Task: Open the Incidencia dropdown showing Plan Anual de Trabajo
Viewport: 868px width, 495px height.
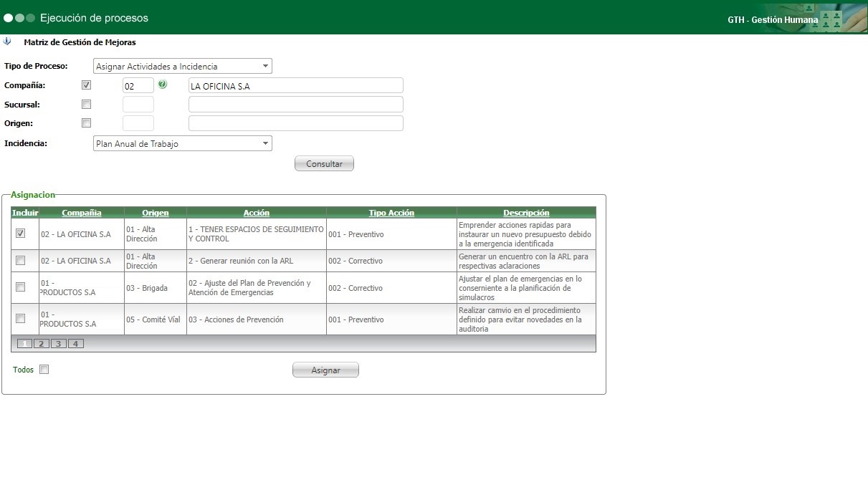Action: coord(183,143)
